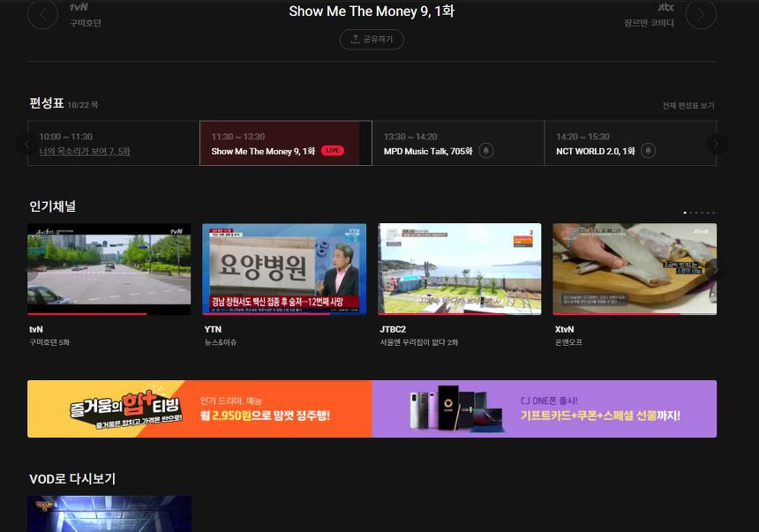Click the 인기채널 section heading
This screenshot has height=532, width=759.
tap(53, 206)
